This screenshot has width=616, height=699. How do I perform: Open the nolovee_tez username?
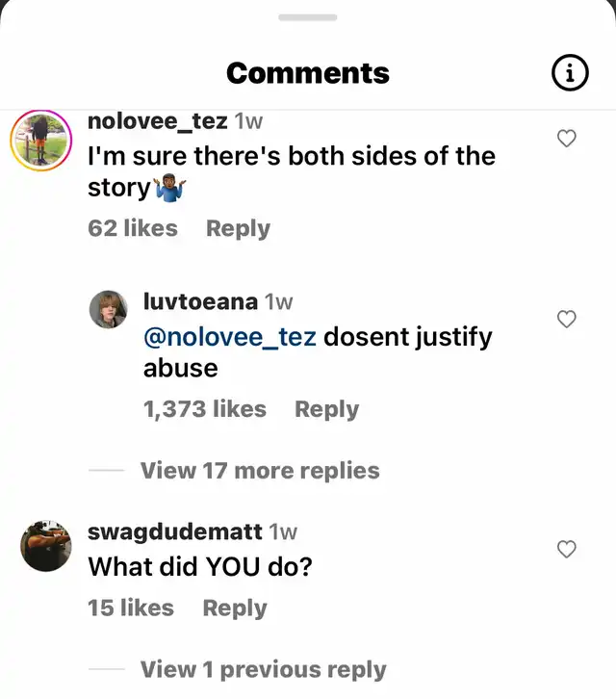[158, 121]
